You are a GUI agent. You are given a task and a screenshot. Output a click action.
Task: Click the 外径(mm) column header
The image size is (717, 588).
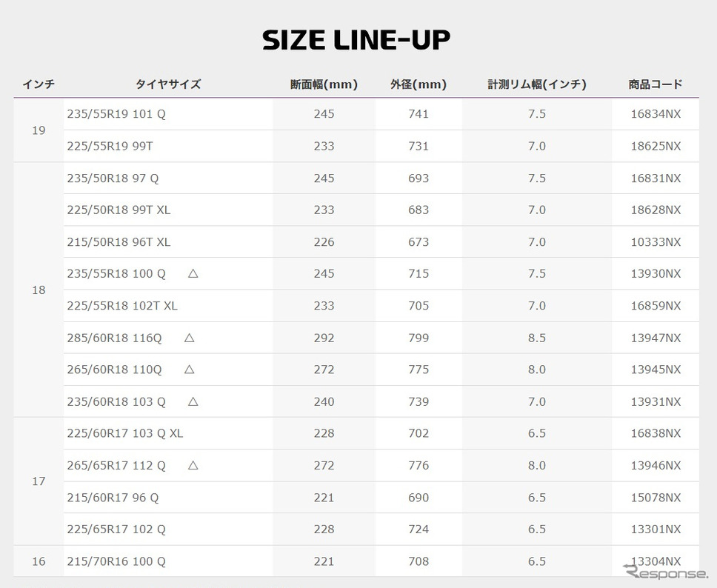(418, 84)
